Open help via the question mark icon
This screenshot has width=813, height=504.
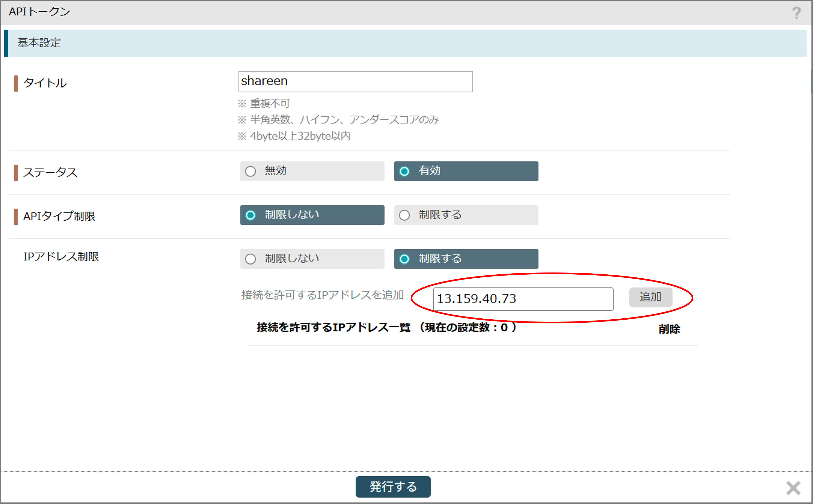(x=796, y=13)
